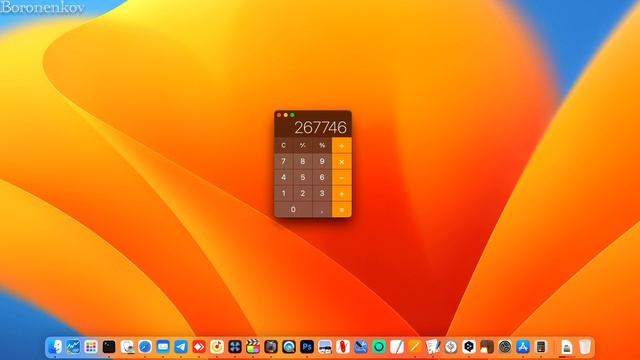Image resolution: width=640 pixels, height=360 pixels.
Task: Open the dark-framed picture app after Final Cut Pro
Action: 271,347
